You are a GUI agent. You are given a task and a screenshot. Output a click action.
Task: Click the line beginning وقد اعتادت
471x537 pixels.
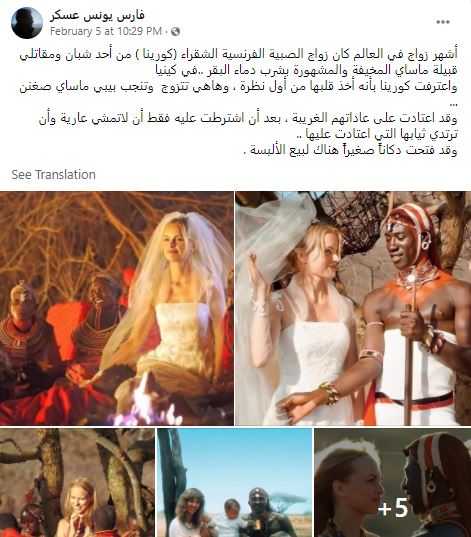click(248, 119)
